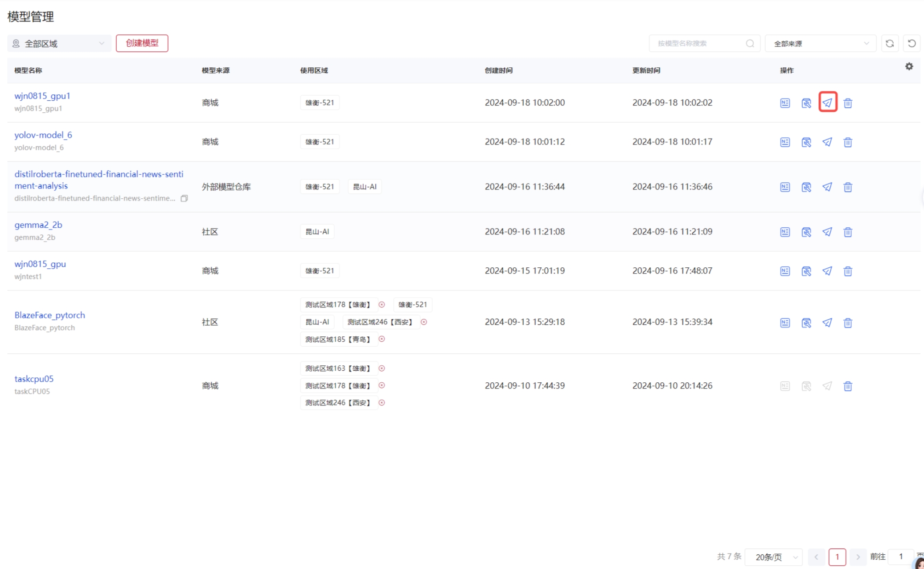Delete the taskcpu05 model
924x569 pixels.
coord(848,386)
